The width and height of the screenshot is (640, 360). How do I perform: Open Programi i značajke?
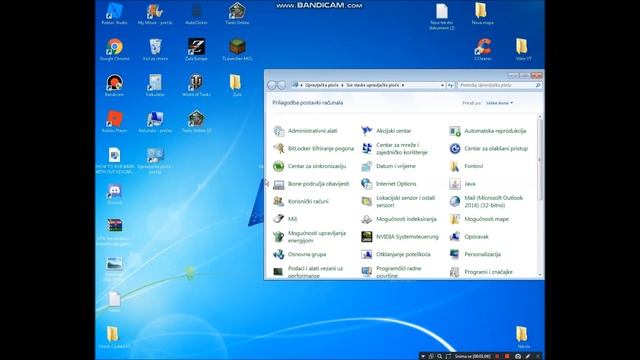tap(481, 272)
